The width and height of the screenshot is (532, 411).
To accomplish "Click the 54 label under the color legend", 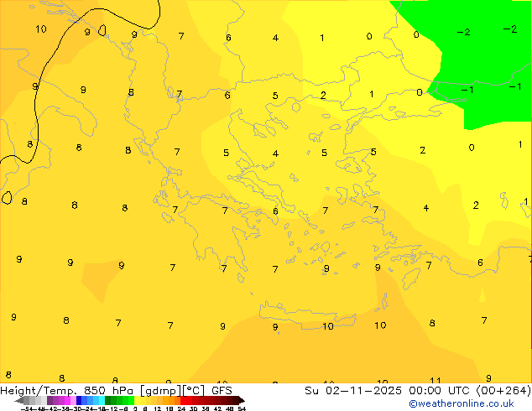I will (242, 408).
